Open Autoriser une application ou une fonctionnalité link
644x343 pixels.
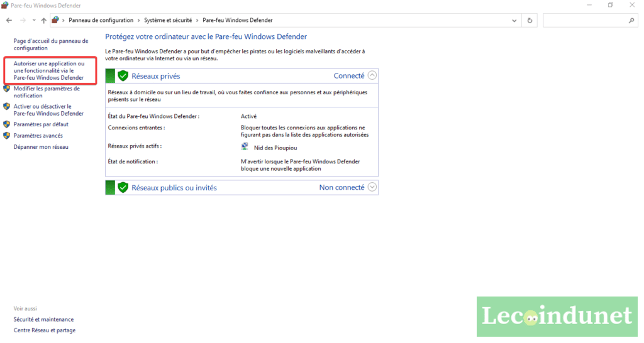(x=49, y=70)
